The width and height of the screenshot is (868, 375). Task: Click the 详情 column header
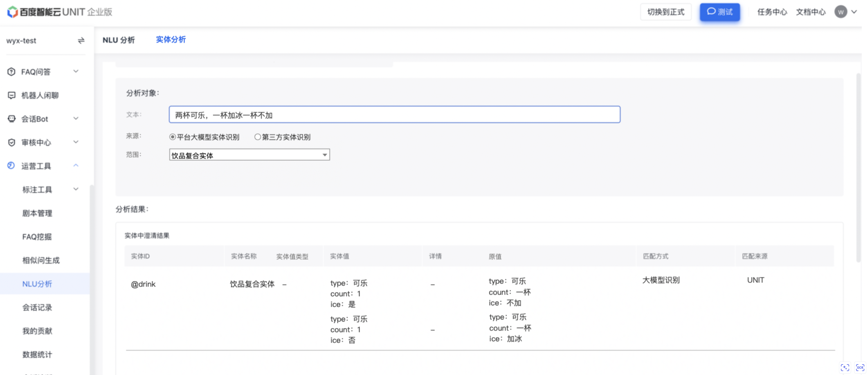pos(435,256)
